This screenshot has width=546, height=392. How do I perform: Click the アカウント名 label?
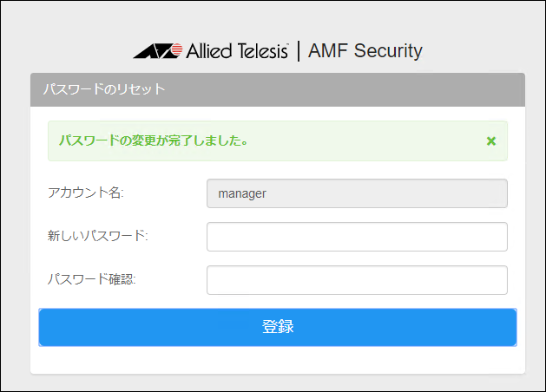coord(86,193)
